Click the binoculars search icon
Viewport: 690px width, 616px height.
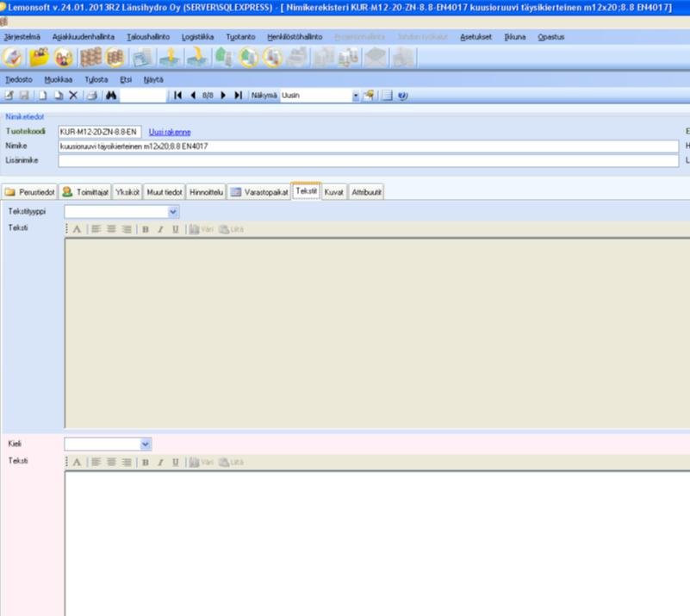pos(111,96)
